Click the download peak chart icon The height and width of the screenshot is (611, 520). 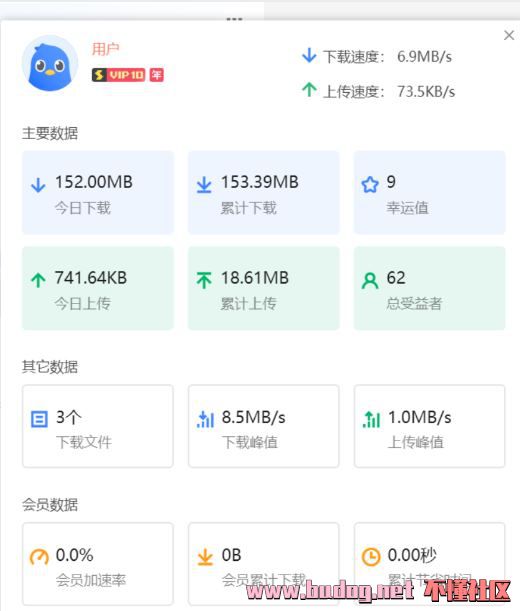click(205, 419)
